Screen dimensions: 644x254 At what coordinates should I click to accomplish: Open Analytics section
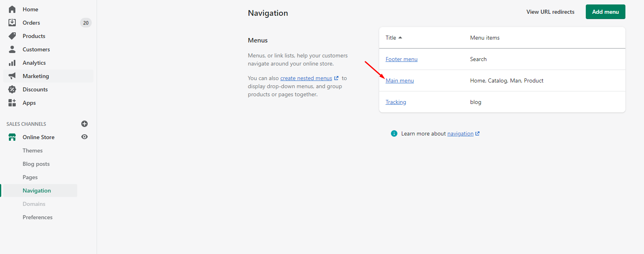point(34,63)
